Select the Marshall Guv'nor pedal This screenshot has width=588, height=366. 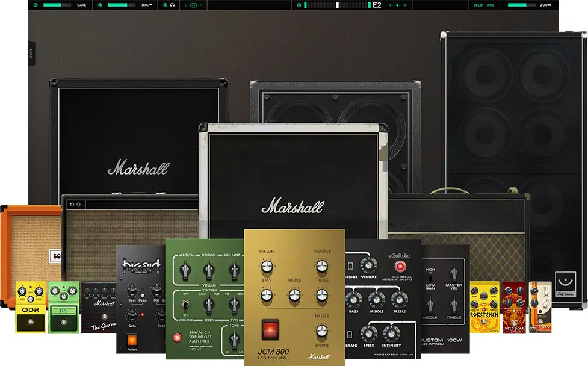point(98,307)
